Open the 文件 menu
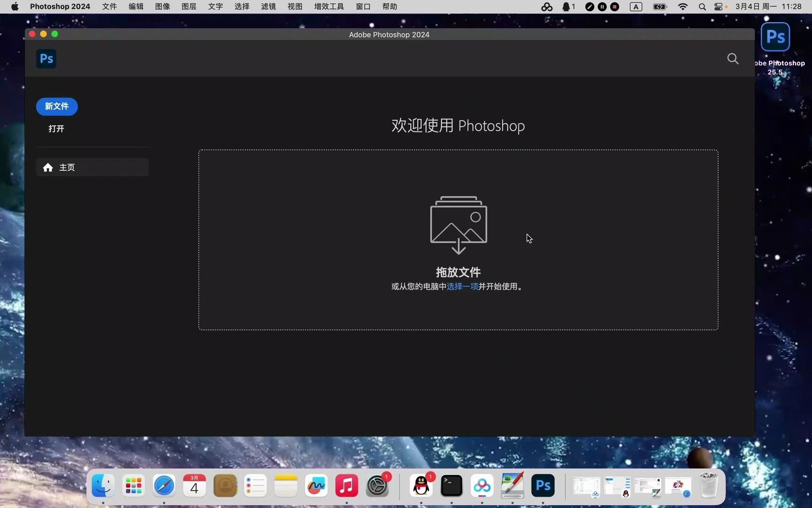 click(109, 7)
